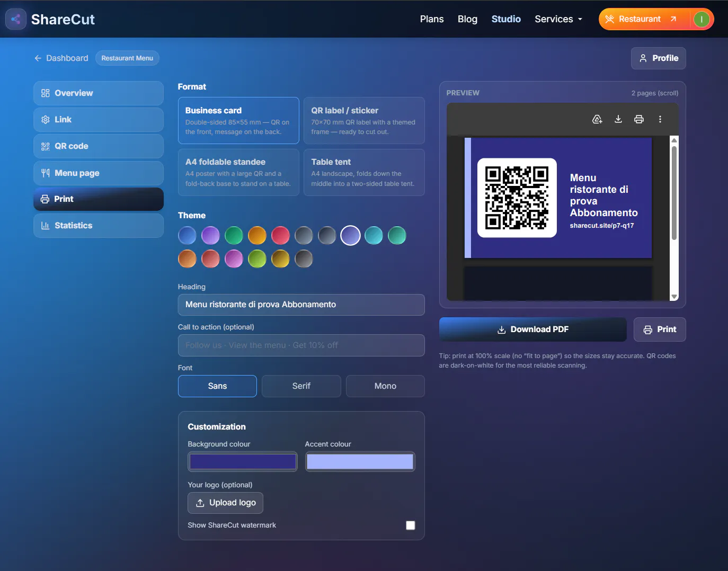728x571 pixels.
Task: Pick the Table tent format
Action: pos(365,173)
